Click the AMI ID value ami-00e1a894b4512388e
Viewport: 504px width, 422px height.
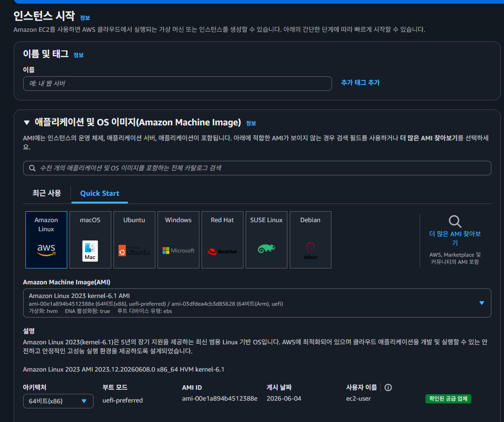(x=220, y=398)
